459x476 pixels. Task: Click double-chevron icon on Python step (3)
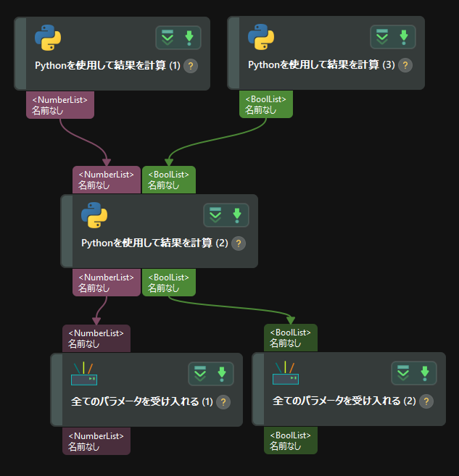382,37
